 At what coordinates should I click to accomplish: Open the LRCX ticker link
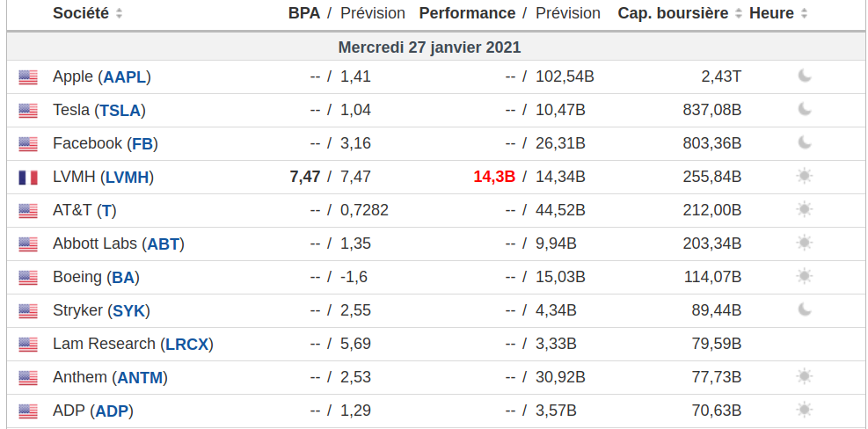click(187, 344)
